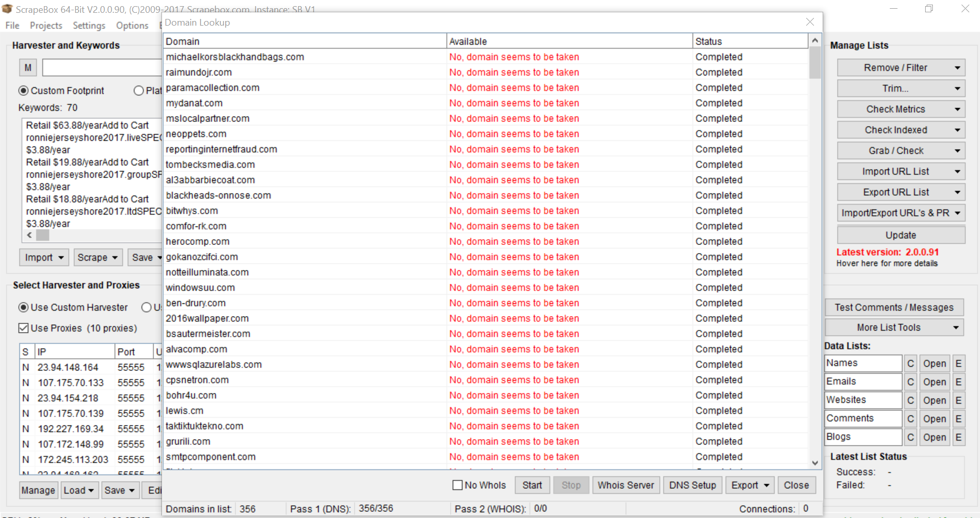Image resolution: width=980 pixels, height=518 pixels.
Task: Click the Port column header in proxy list
Action: [x=134, y=352]
